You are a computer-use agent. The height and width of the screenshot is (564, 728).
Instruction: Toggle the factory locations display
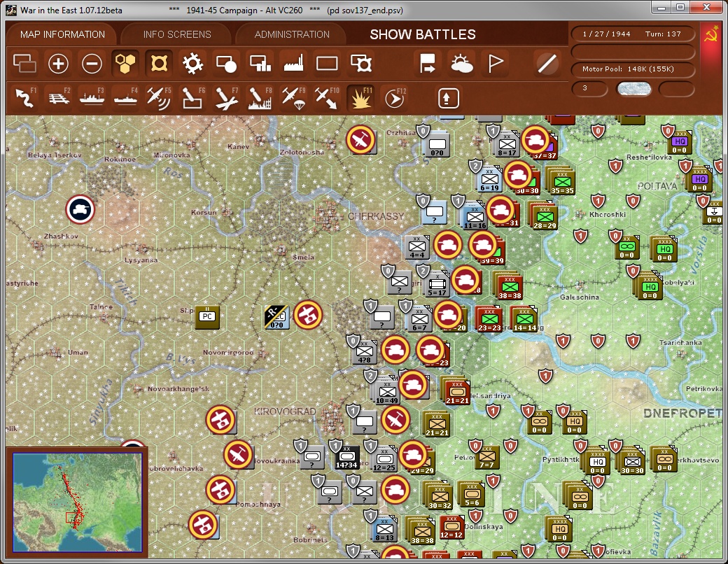click(293, 63)
